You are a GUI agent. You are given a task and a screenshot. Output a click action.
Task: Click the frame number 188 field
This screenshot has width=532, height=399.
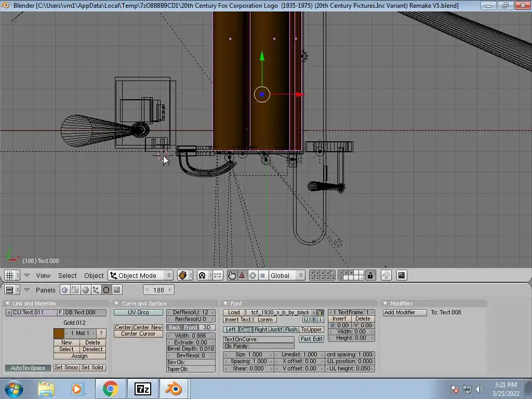[158, 290]
